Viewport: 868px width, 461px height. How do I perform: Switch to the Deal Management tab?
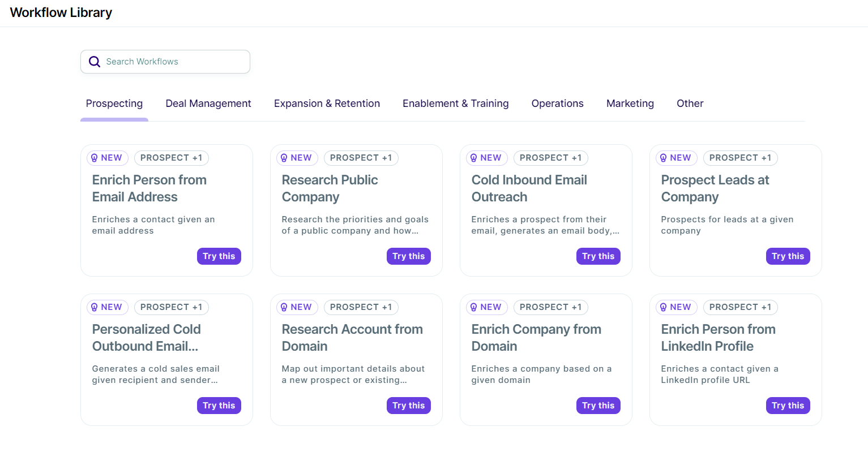point(208,104)
